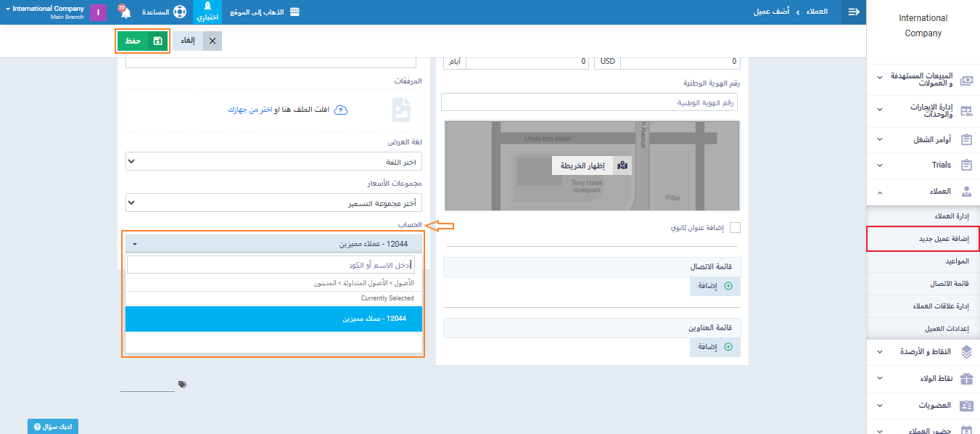
Task: Click the purple user avatar icon
Action: pos(98,12)
